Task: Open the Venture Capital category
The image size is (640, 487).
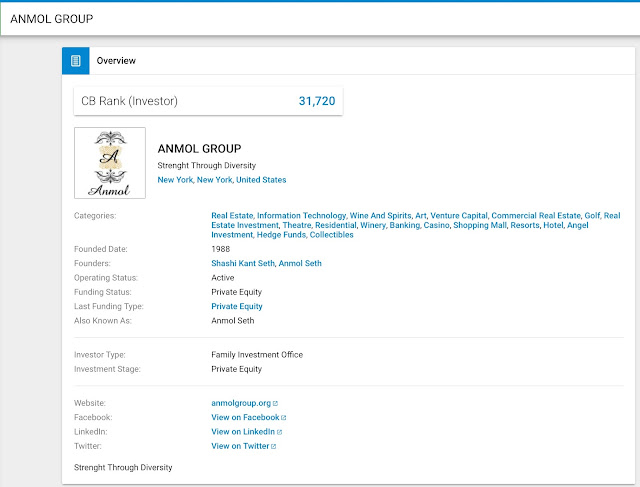Action: pos(459,216)
